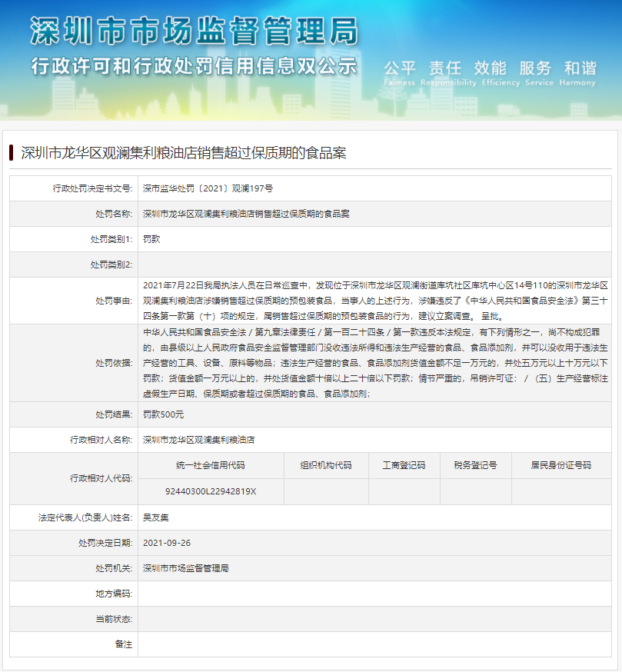Viewport: 622px width, 672px height.
Task: Click the 处罚依据 paragraph about 食品安全法
Action: [x=375, y=363]
